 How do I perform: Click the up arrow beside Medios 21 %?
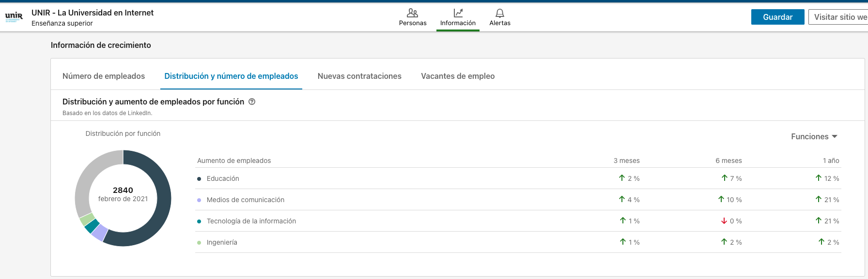click(x=819, y=199)
